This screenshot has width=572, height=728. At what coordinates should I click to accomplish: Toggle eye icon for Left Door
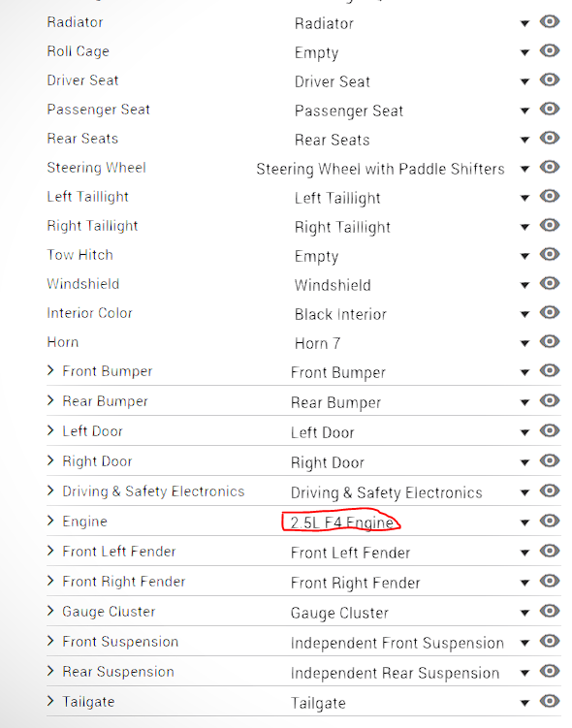(550, 430)
